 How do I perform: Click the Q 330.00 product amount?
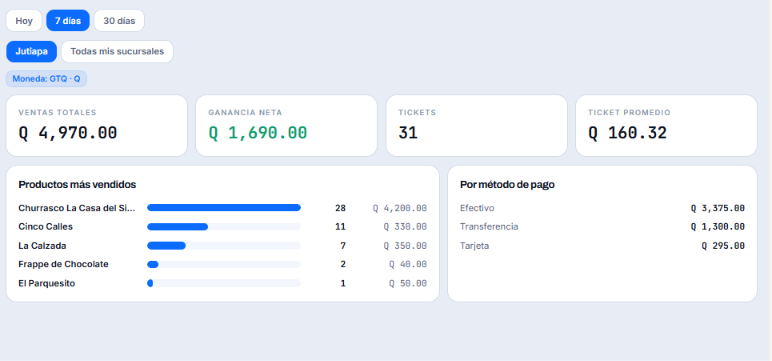pos(405,227)
